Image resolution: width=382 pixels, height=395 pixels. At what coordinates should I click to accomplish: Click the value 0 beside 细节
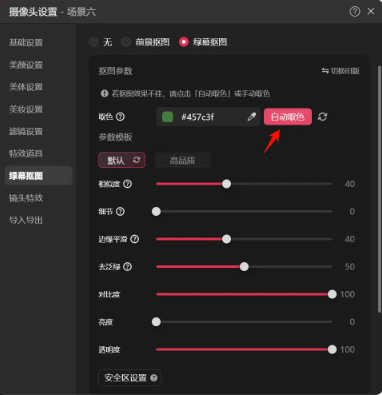(352, 211)
